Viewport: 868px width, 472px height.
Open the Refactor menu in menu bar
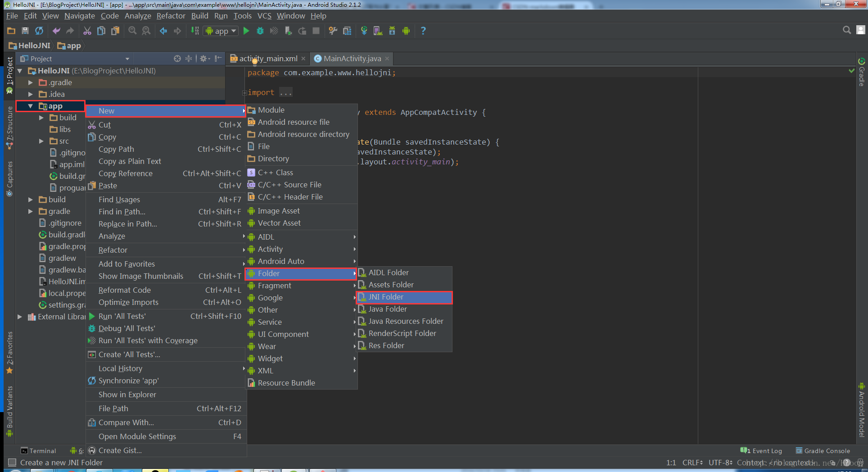pos(171,16)
